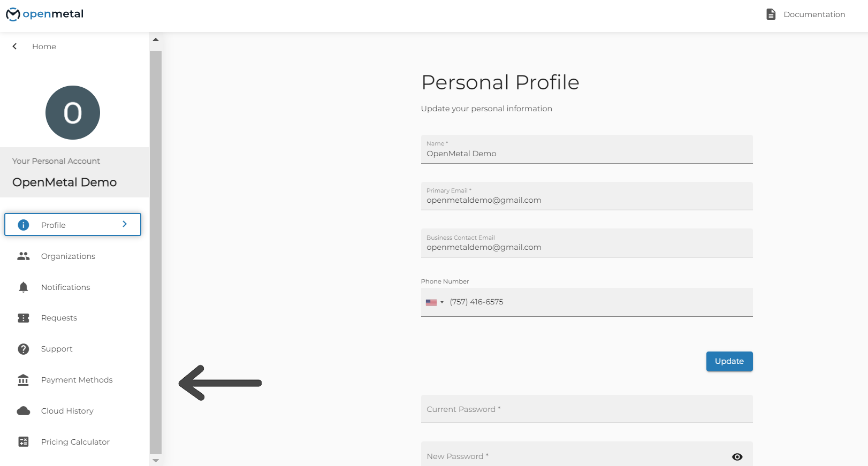868x466 pixels.
Task: Show the New Password with the eye toggle
Action: coord(737,456)
